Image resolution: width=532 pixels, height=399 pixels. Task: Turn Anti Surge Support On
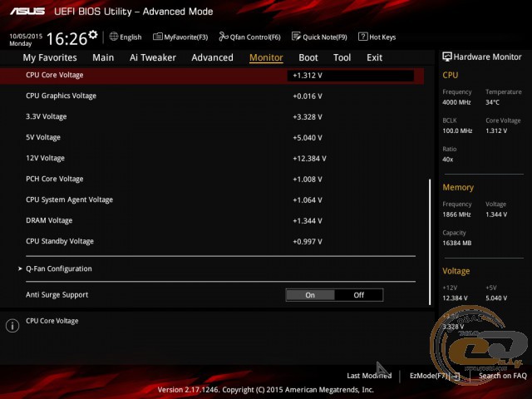click(310, 295)
